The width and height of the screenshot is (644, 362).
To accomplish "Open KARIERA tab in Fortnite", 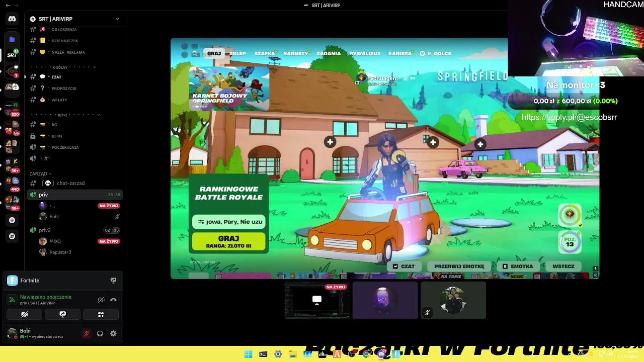I will (x=400, y=53).
